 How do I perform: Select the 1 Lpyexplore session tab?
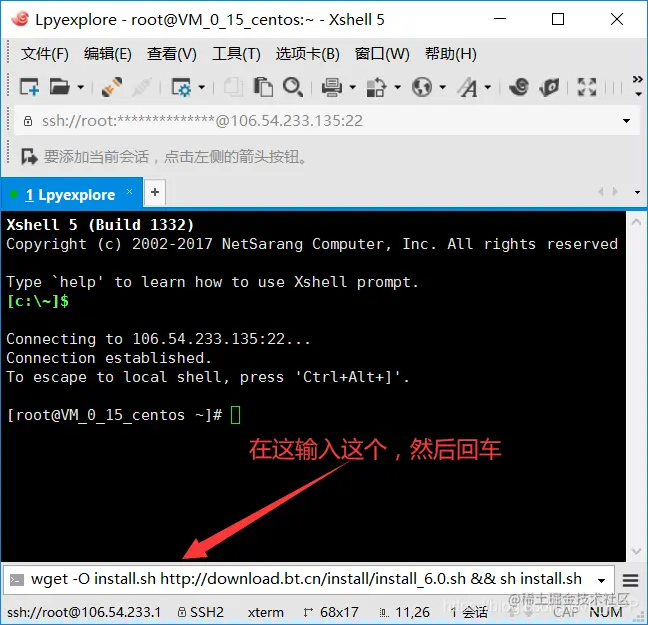(x=70, y=194)
